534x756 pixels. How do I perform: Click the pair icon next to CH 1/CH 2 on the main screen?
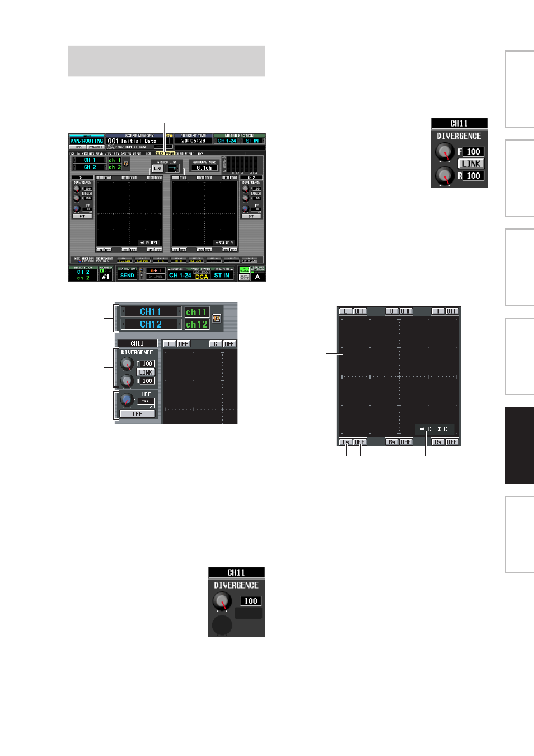click(126, 164)
